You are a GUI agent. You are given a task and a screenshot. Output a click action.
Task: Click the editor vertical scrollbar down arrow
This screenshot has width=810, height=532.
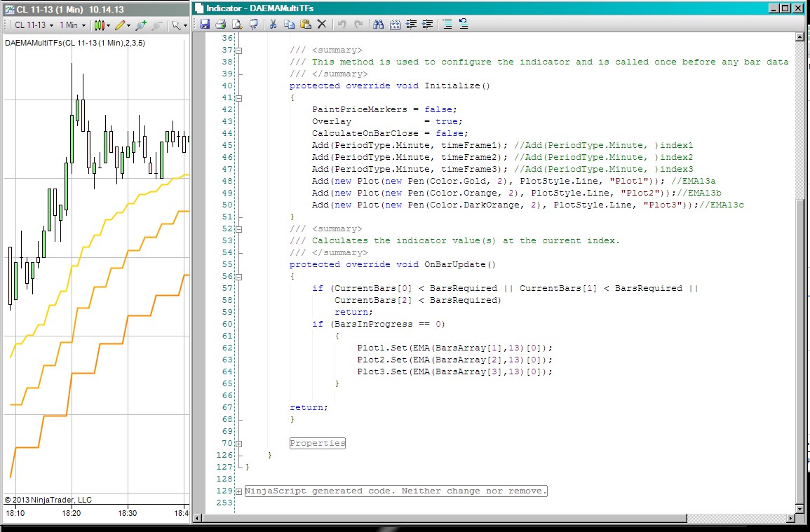click(x=799, y=507)
